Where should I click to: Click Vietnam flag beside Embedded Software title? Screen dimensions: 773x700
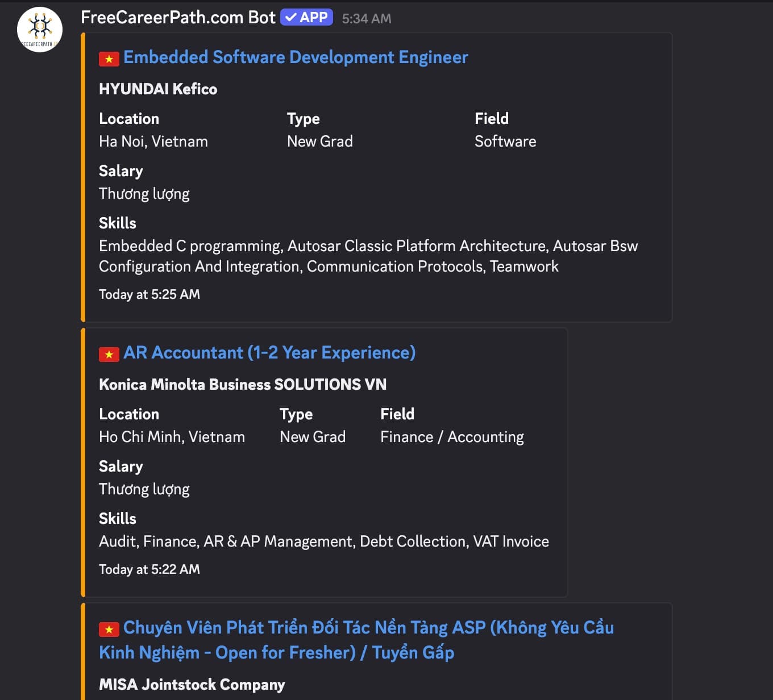[109, 59]
